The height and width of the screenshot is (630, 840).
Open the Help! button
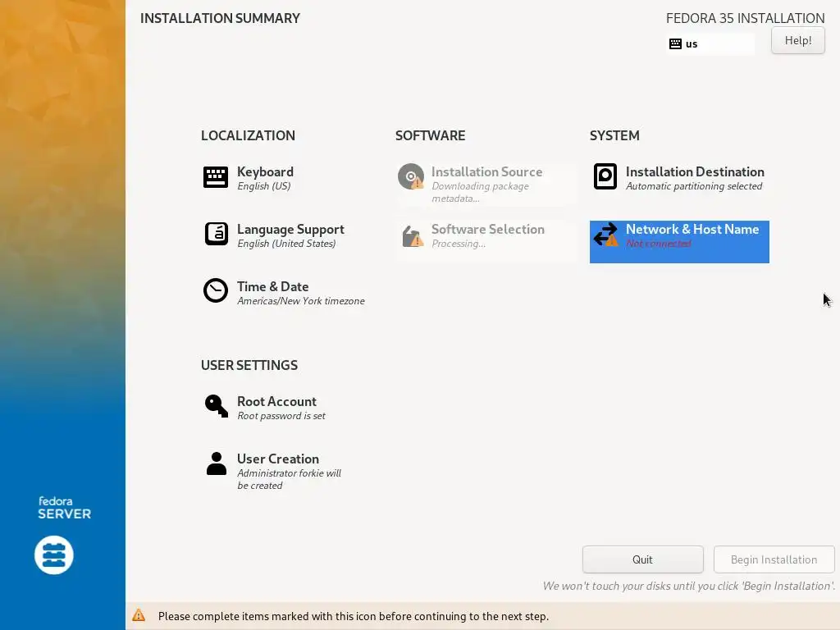click(x=797, y=41)
